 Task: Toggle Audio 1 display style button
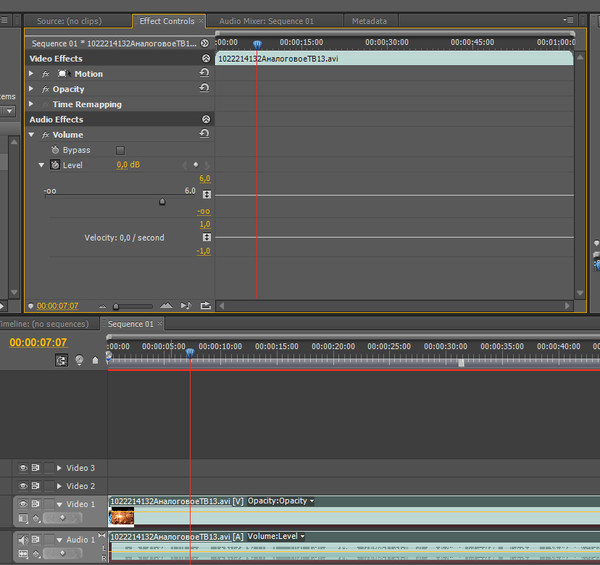[23, 554]
